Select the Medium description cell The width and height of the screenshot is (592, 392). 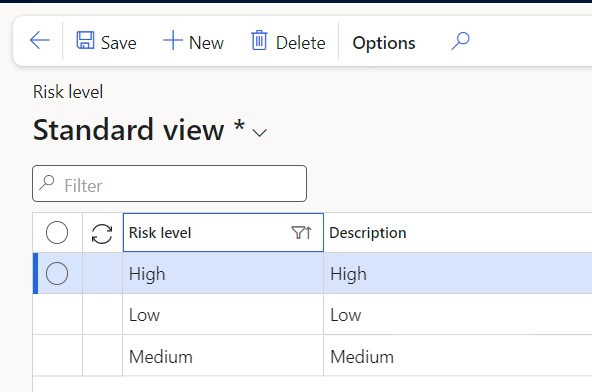point(458,356)
